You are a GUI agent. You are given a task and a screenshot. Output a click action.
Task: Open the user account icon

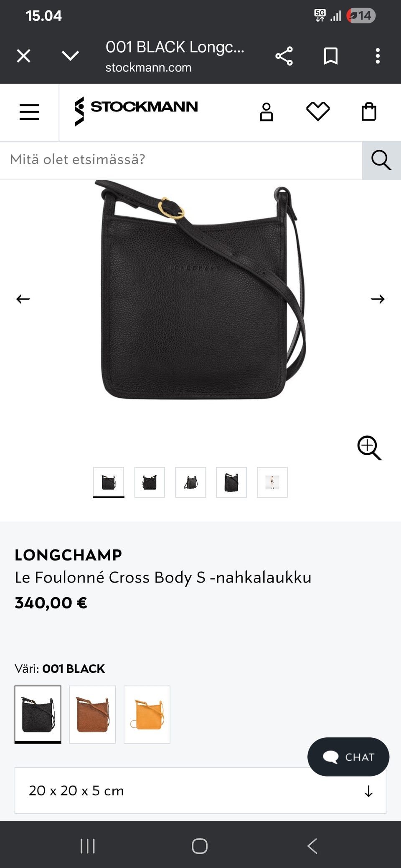click(266, 112)
